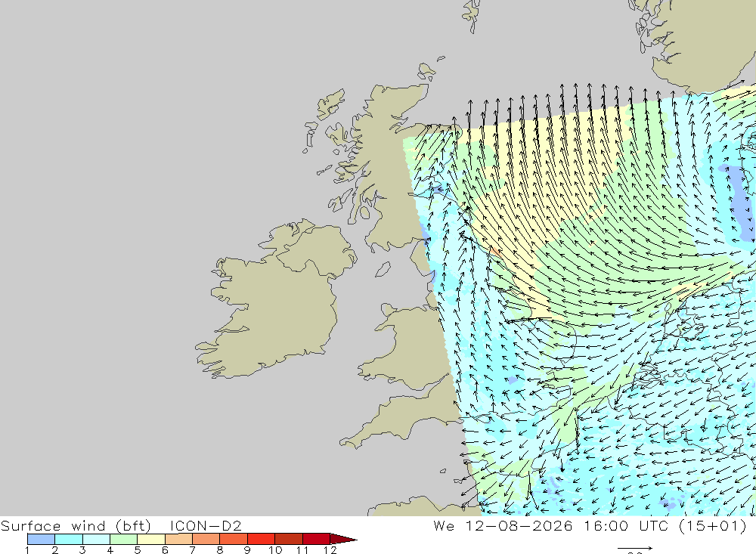The height and width of the screenshot is (554, 756).
Task: Click the Beaufort 8 orange-red legend swatch
Action: (x=234, y=539)
